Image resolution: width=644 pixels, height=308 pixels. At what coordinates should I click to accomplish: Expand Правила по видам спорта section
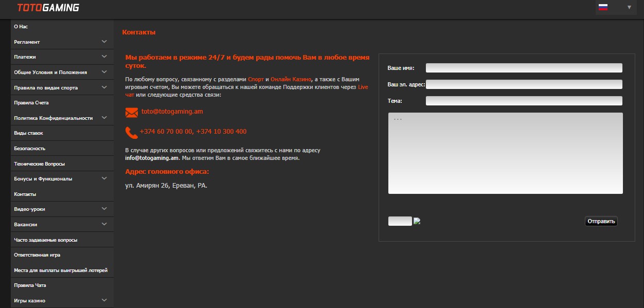click(x=62, y=87)
